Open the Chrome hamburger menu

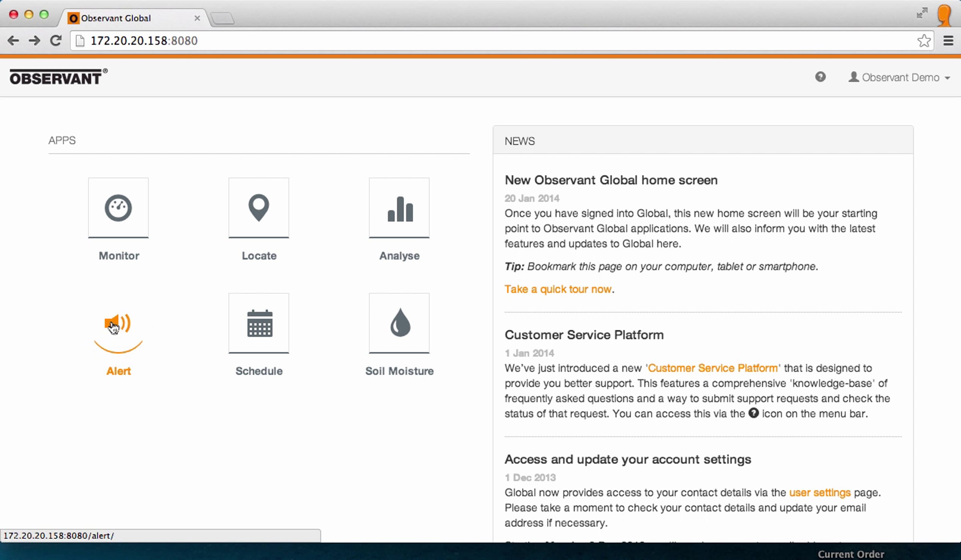(x=948, y=40)
